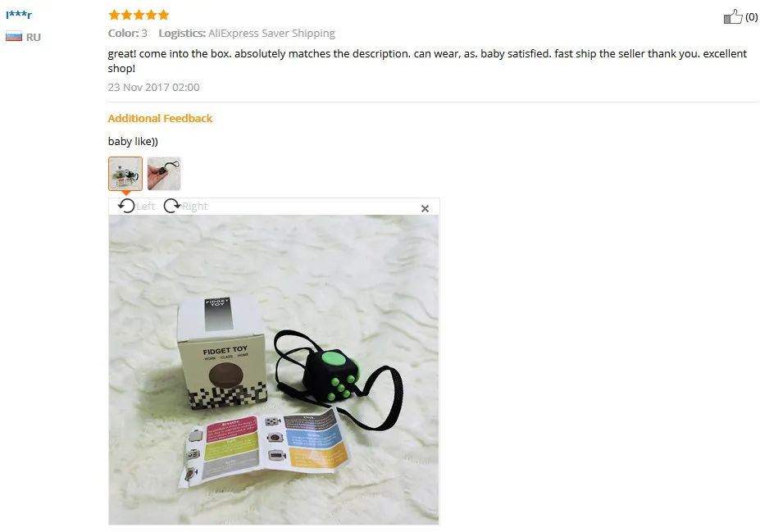Click the Russian flag icon
This screenshot has height=532, width=760.
[14, 36]
